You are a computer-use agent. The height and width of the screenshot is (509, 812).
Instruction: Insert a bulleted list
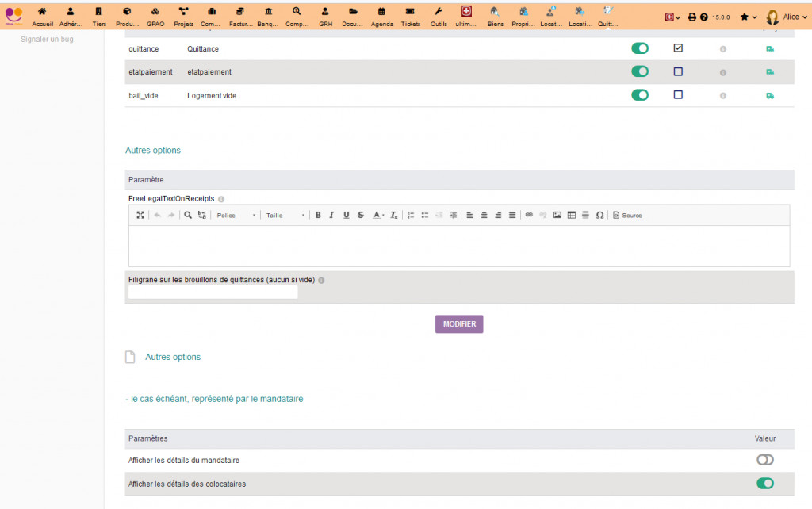tap(425, 215)
